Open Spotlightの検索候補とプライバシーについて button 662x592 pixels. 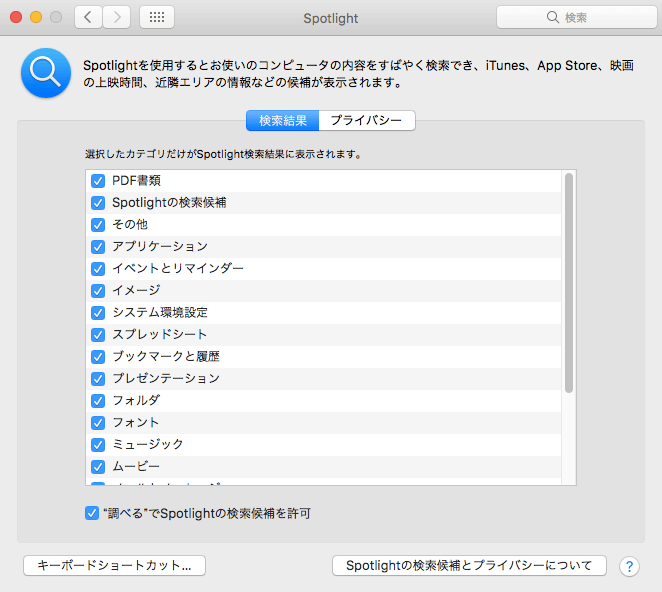click(469, 565)
